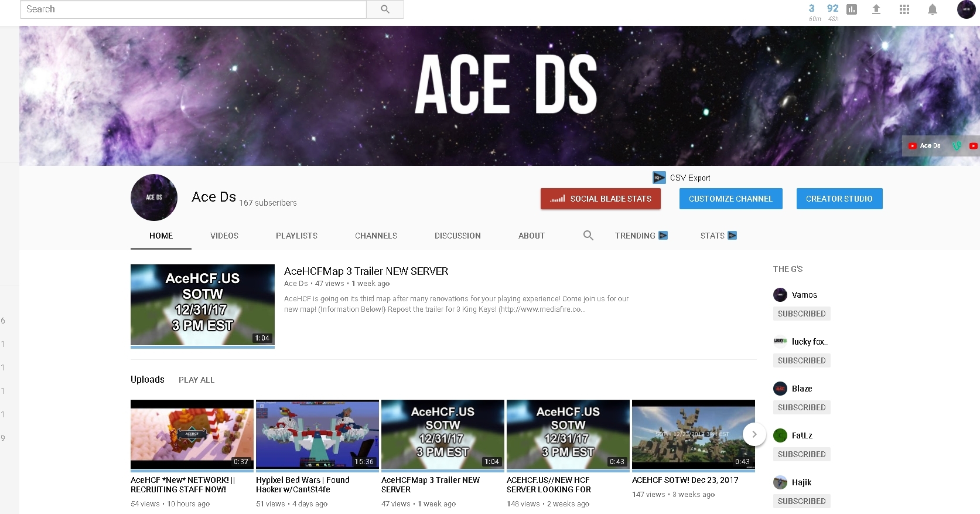The height and width of the screenshot is (514, 980).
Task: Open the YouTube apps grid
Action: 904,9
